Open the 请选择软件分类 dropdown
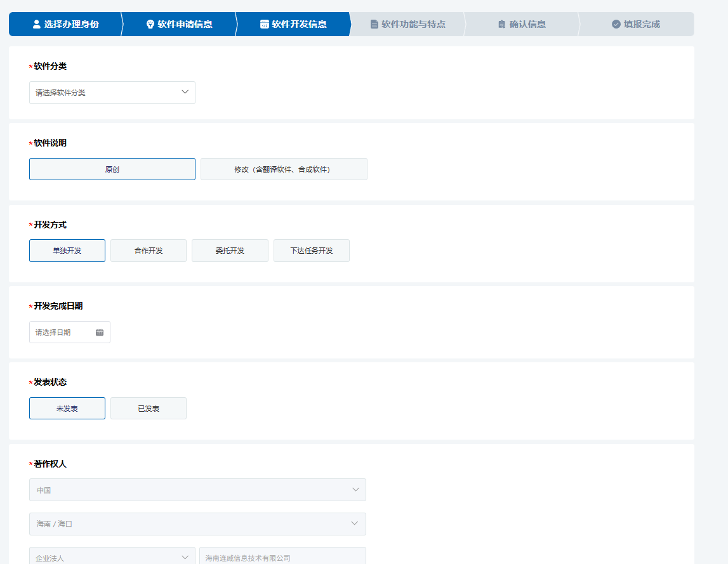The width and height of the screenshot is (728, 564). point(112,93)
